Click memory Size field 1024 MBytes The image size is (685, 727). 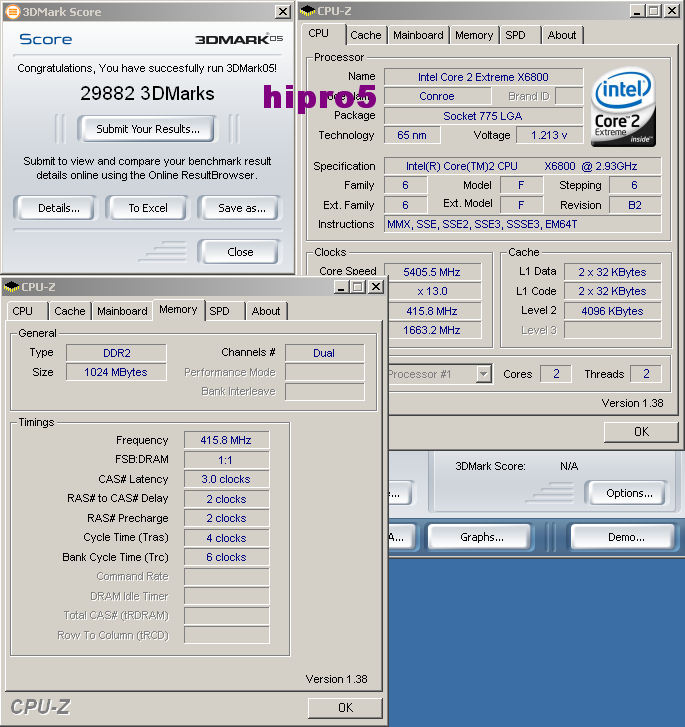(116, 372)
